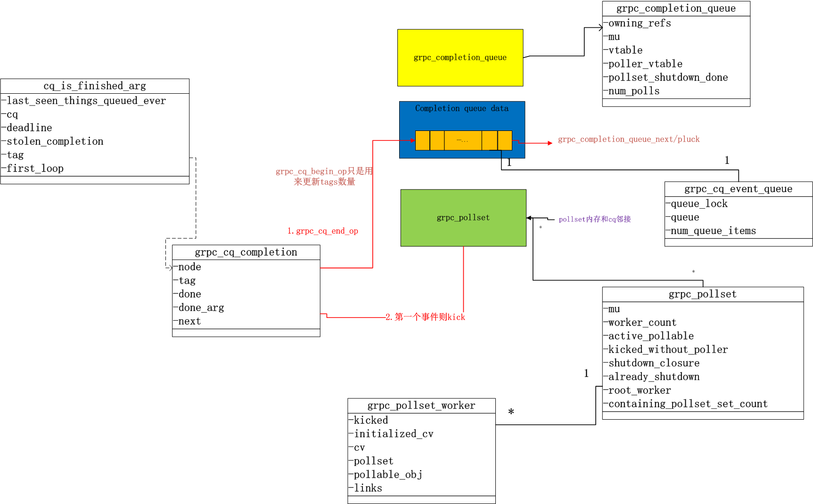Screen dimensions: 813x504
Task: Click the root_worker attribute in grpc_pollset
Action: pos(638,390)
